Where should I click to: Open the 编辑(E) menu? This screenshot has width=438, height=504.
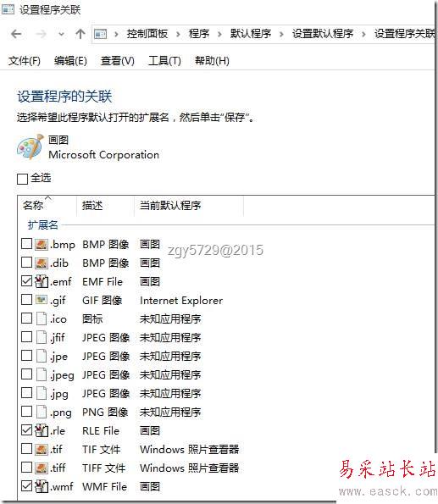[x=70, y=61]
